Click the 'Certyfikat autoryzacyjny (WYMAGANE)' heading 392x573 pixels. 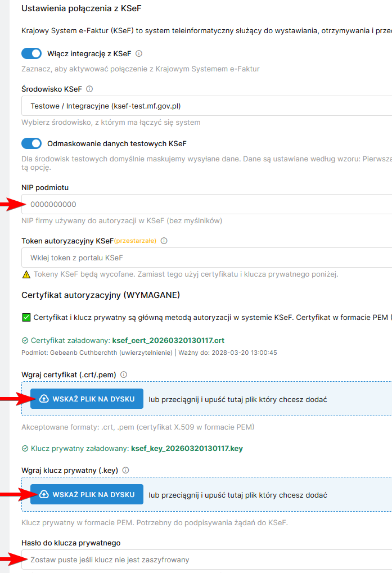coord(101,295)
